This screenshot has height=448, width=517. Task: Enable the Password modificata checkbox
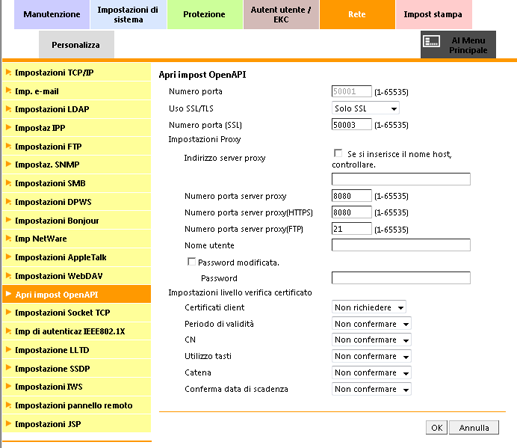pyautogui.click(x=191, y=262)
